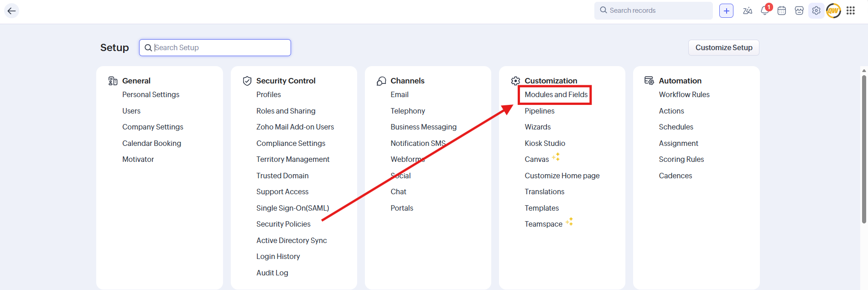
Task: Open Teamspace
Action: pyautogui.click(x=544, y=224)
